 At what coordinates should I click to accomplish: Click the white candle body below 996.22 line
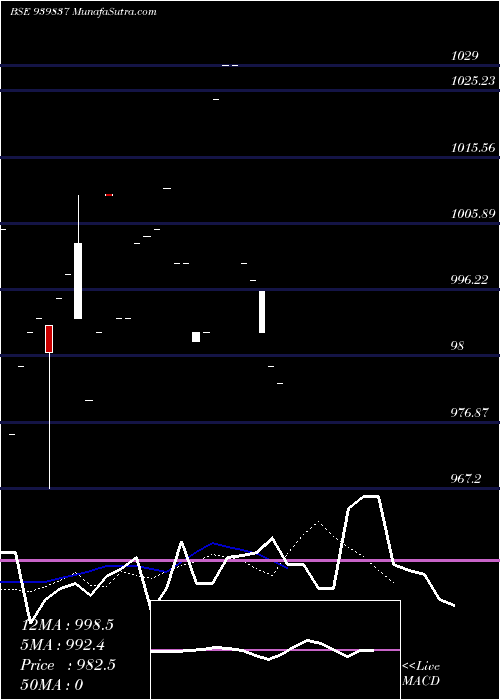(262, 312)
